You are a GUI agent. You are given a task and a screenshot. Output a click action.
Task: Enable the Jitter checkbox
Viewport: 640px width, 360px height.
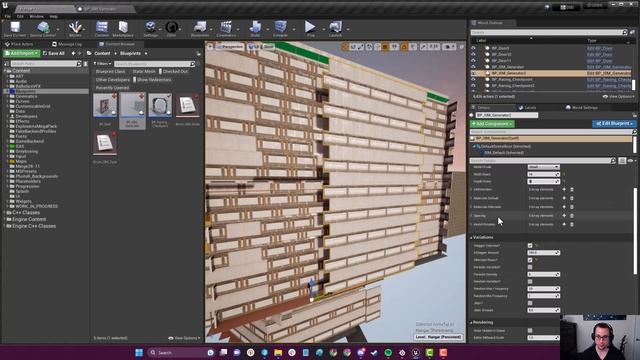tap(530, 303)
